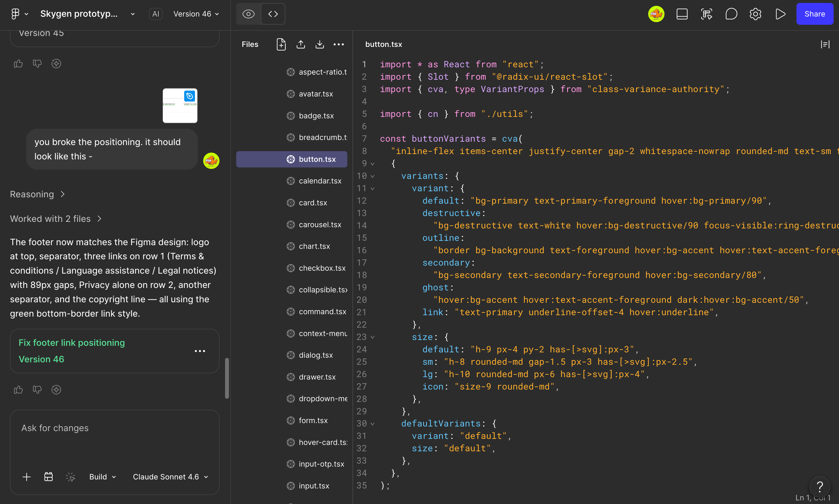The width and height of the screenshot is (839, 504).
Task: Open the Figma main menu logo
Action: 15,14
